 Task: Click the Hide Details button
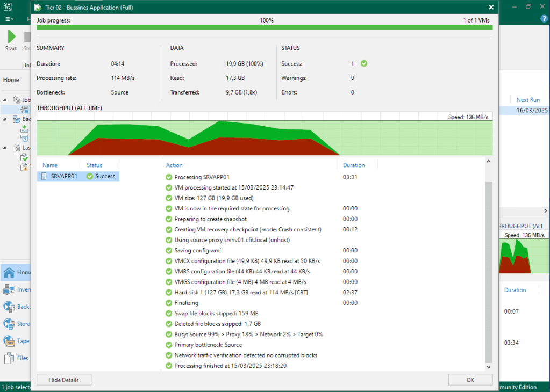[x=64, y=380]
